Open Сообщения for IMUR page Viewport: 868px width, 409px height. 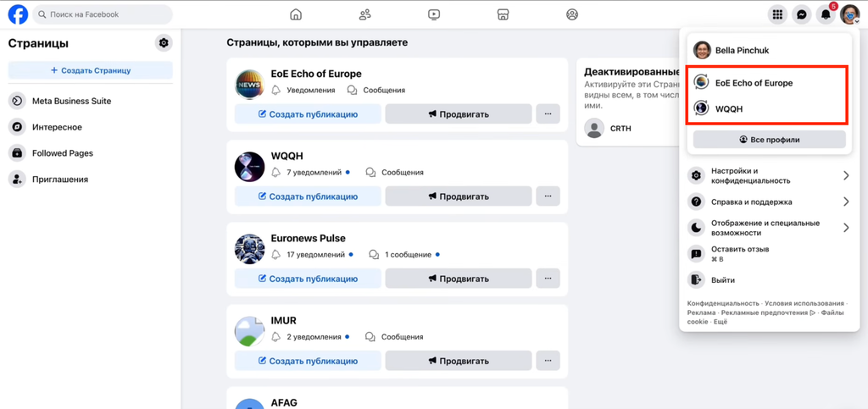coord(394,336)
